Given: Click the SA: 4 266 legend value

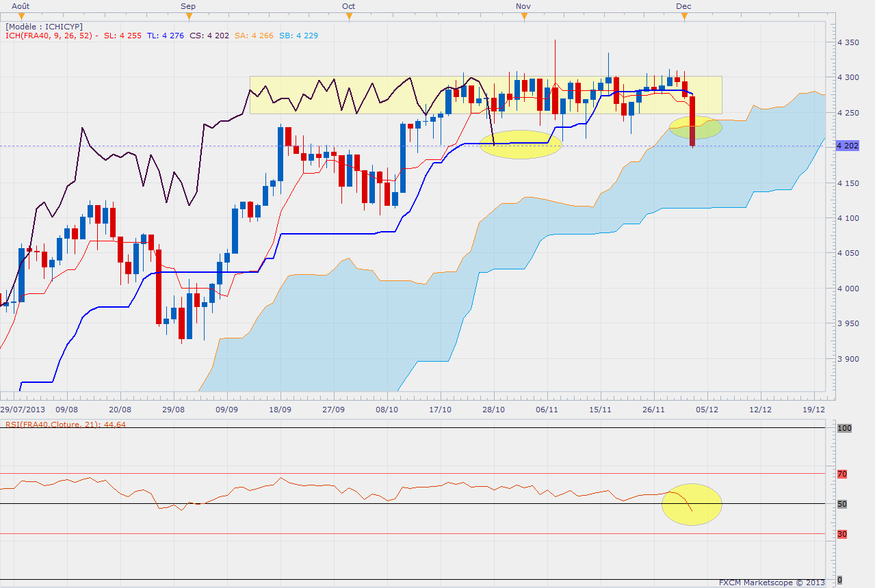Looking at the screenshot, I should click(x=253, y=36).
